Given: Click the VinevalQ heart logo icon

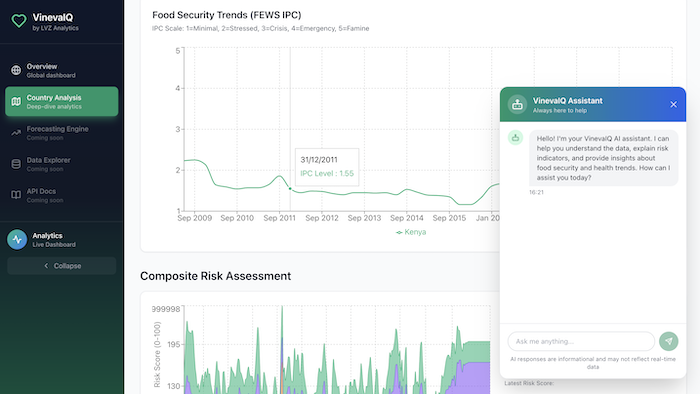Looking at the screenshot, I should tap(19, 21).
